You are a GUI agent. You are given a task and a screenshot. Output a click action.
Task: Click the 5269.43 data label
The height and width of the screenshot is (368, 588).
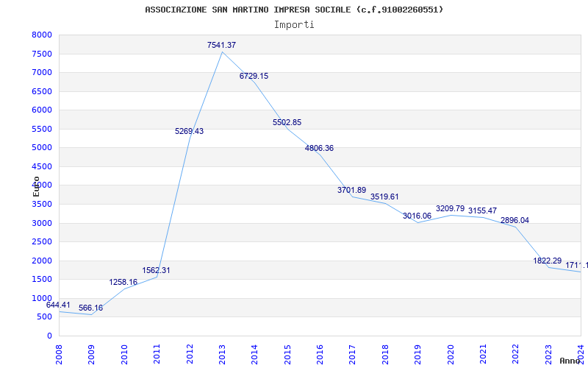pos(189,131)
